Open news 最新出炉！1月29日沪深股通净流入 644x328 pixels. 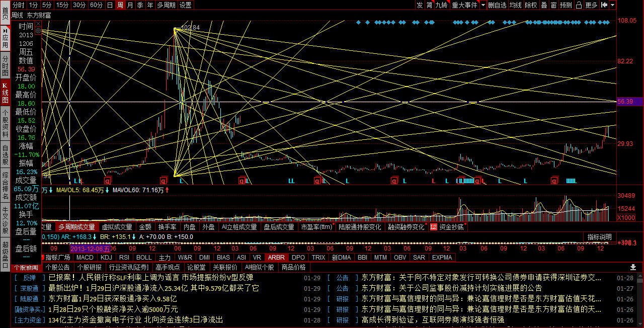pos(154,288)
